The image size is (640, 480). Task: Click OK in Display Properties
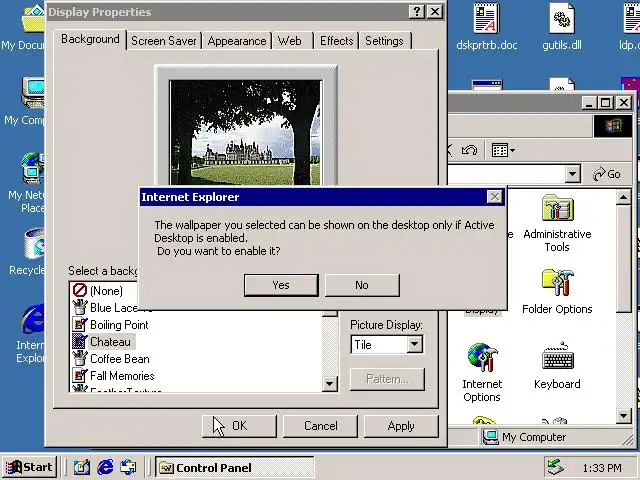pyautogui.click(x=239, y=426)
